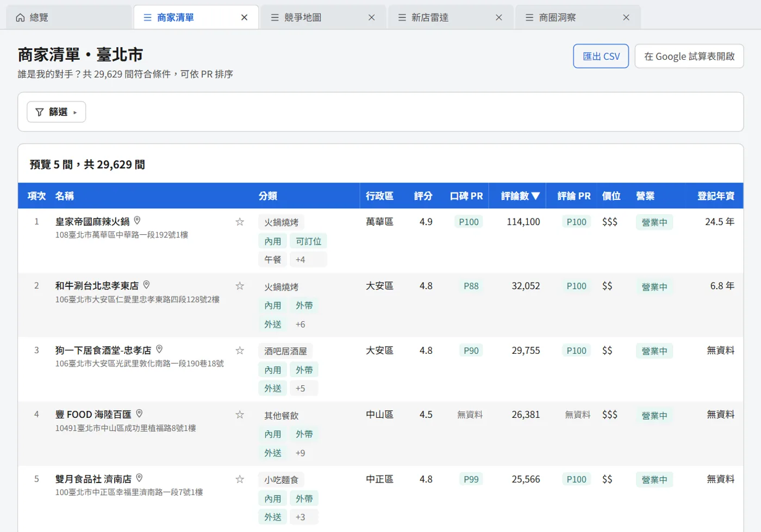Sort by 評論數 column header
This screenshot has width=761, height=532.
coord(520,196)
